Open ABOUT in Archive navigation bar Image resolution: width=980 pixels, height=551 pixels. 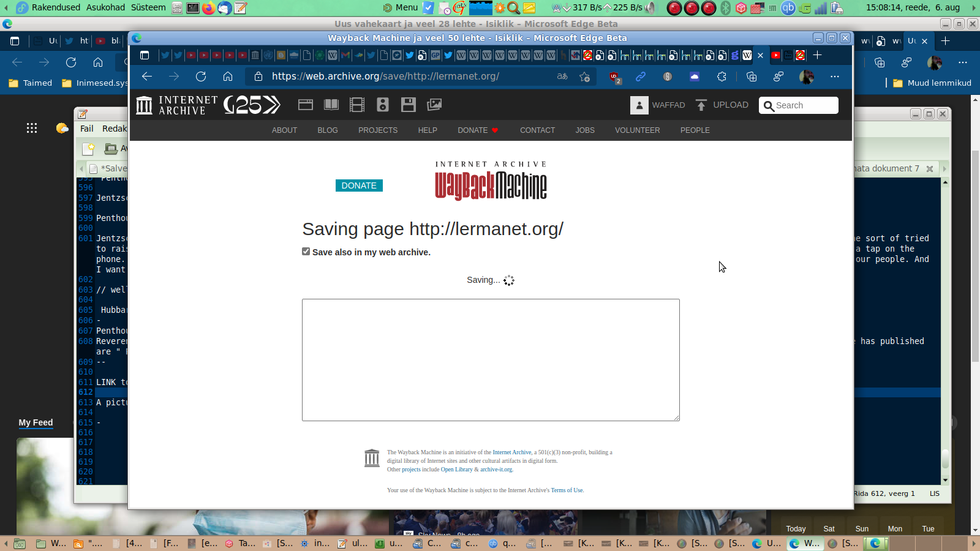coord(284,130)
